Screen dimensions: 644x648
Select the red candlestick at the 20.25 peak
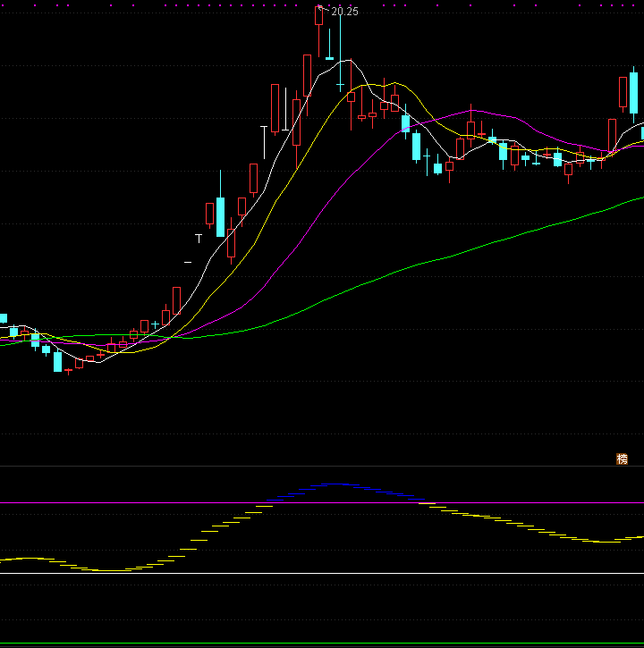point(318,31)
